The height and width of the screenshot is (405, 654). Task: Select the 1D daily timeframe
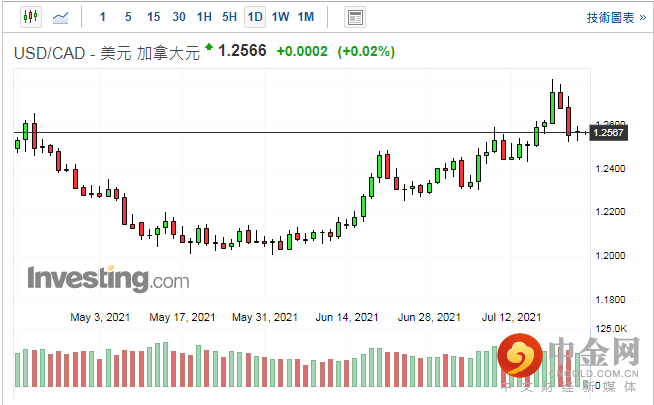point(255,17)
